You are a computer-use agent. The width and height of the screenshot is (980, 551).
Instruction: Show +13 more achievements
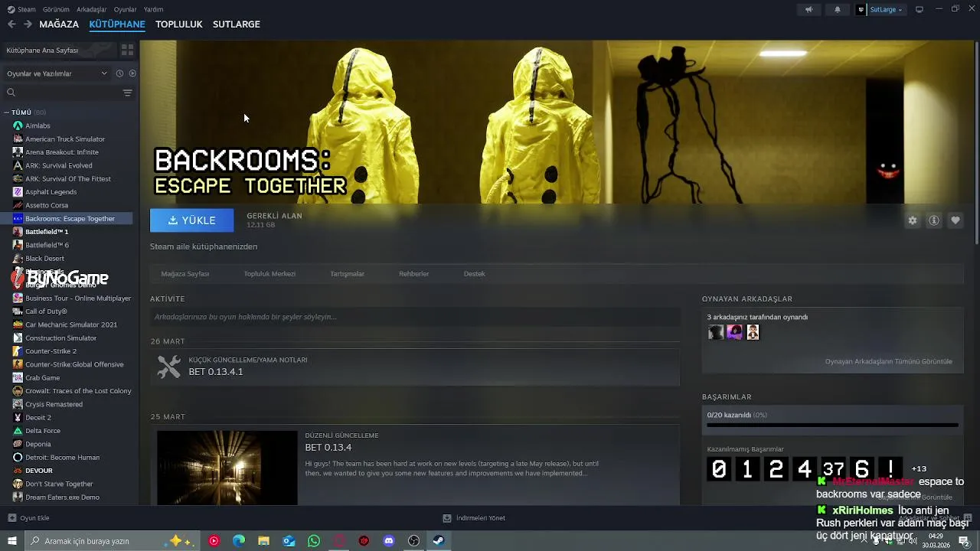pos(919,469)
